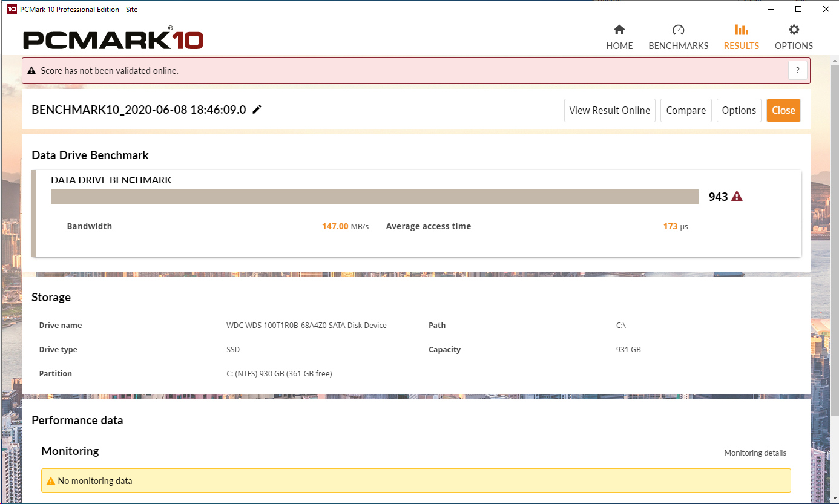
Task: Click the scrollbar down arrow
Action: [834, 499]
